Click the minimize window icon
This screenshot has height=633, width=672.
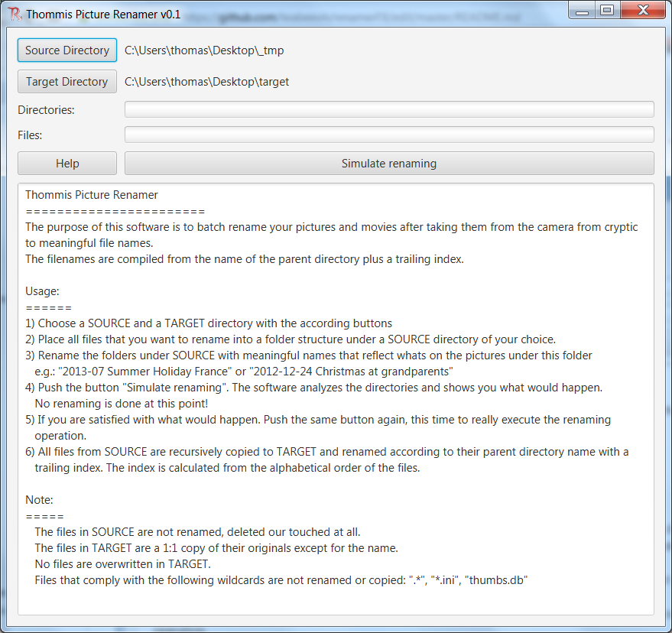(580, 10)
